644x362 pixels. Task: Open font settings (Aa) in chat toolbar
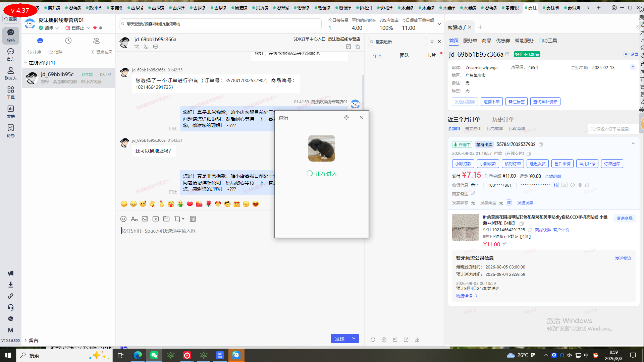[x=134, y=219]
